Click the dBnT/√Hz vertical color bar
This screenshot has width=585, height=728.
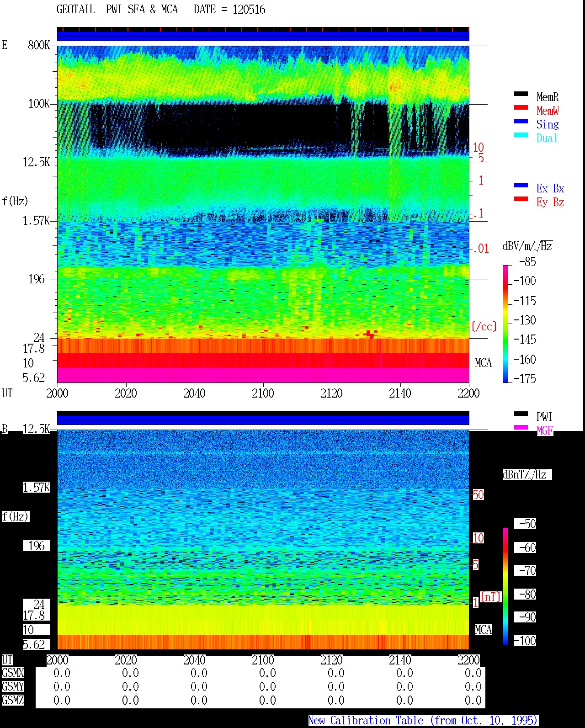505,586
